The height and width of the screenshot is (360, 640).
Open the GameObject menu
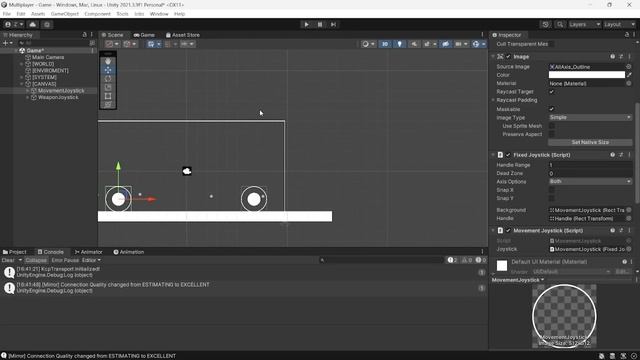click(64, 14)
